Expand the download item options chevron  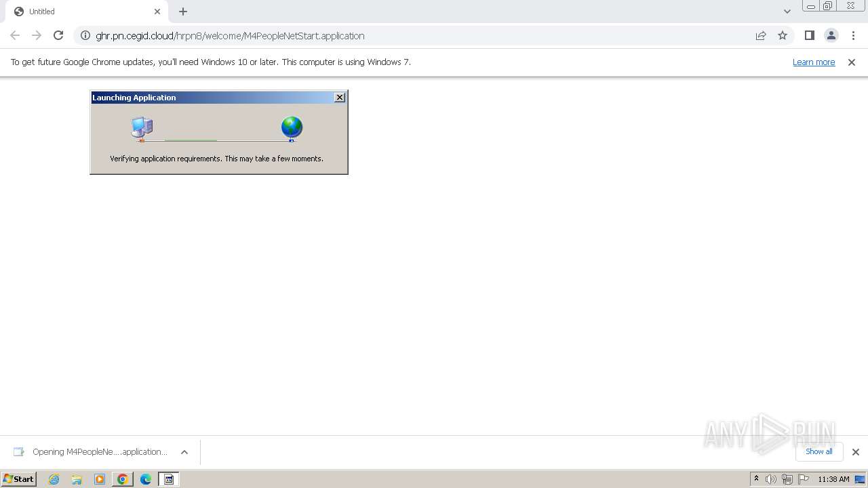click(x=184, y=452)
